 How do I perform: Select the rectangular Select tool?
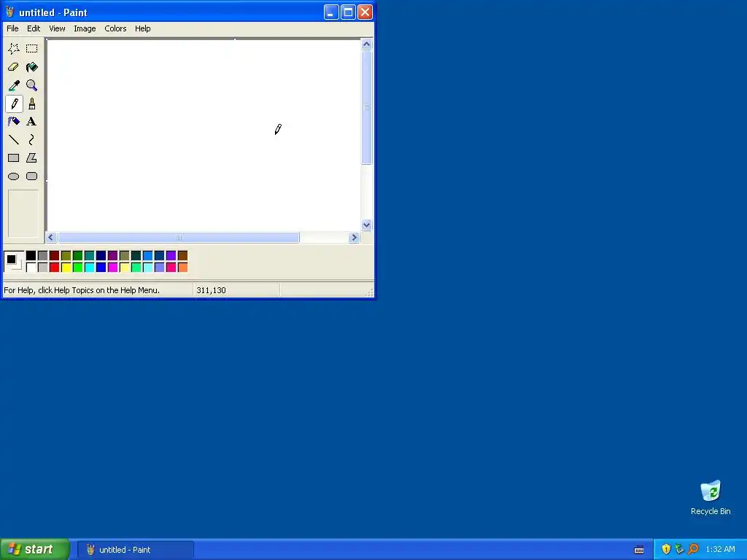pyautogui.click(x=32, y=49)
